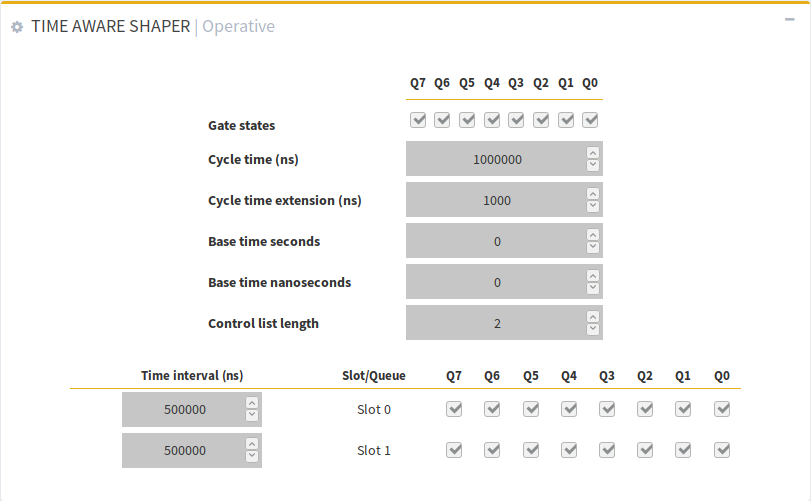Image resolution: width=811 pixels, height=501 pixels.
Task: Decrease Cycle time extension using down arrow
Action: point(593,206)
